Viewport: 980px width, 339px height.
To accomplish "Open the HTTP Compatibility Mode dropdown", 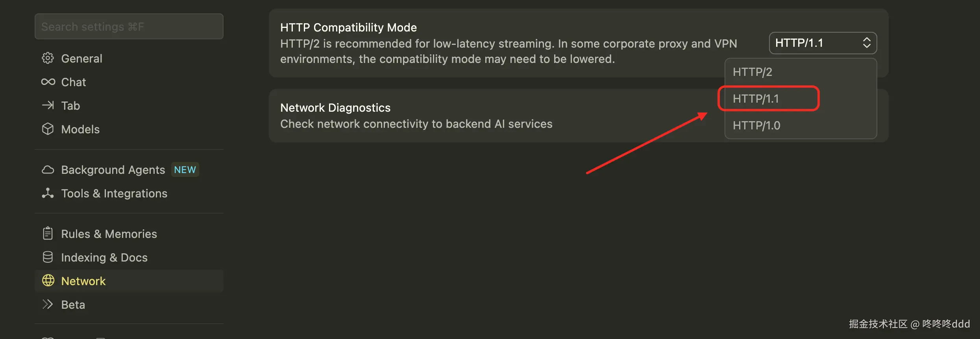I will pyautogui.click(x=823, y=43).
